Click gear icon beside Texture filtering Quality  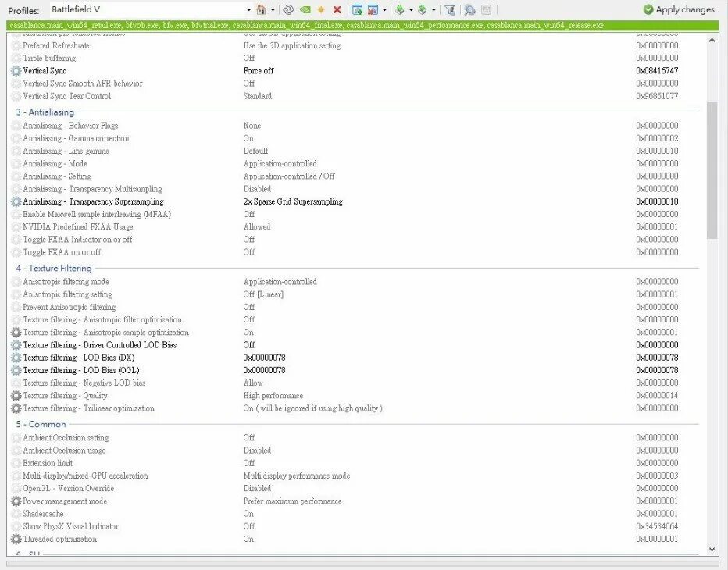[16, 395]
